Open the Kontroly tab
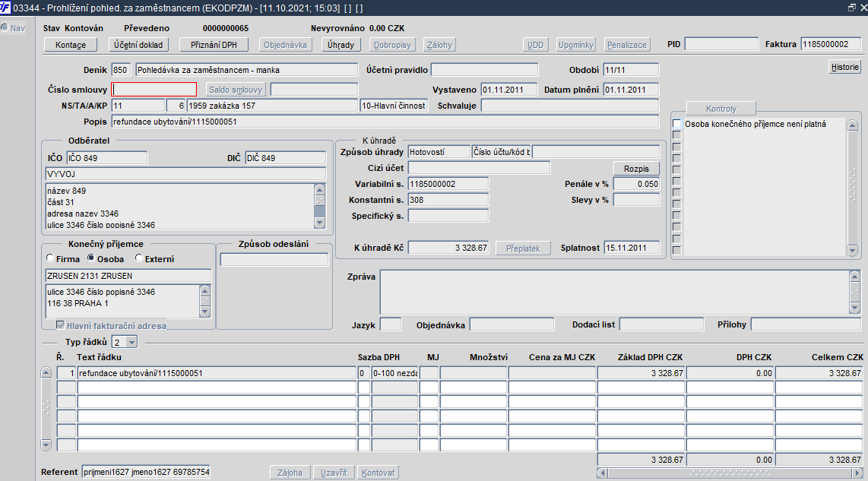Viewport: 868px width, 481px height. (721, 109)
